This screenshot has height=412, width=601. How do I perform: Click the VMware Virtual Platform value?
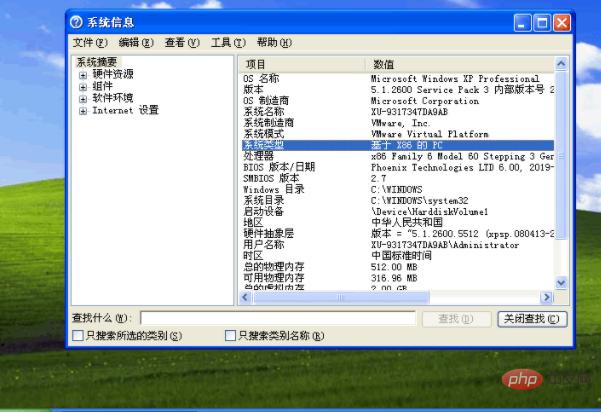(430, 134)
